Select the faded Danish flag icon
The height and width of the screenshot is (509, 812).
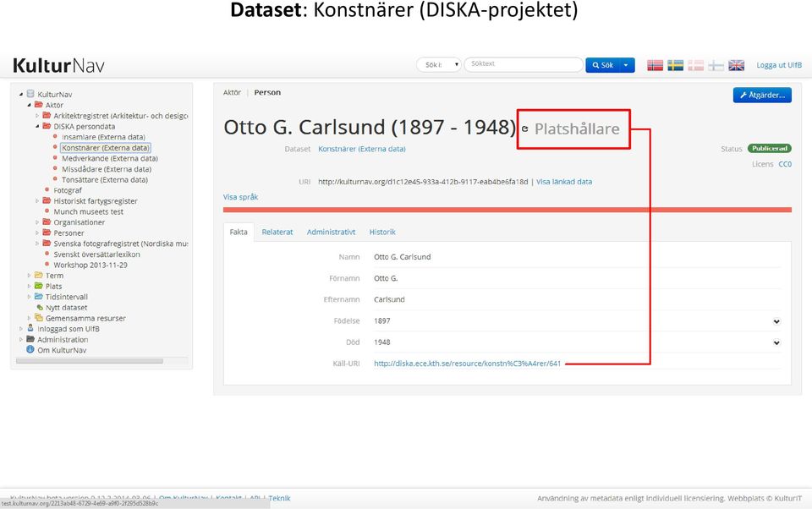695,65
